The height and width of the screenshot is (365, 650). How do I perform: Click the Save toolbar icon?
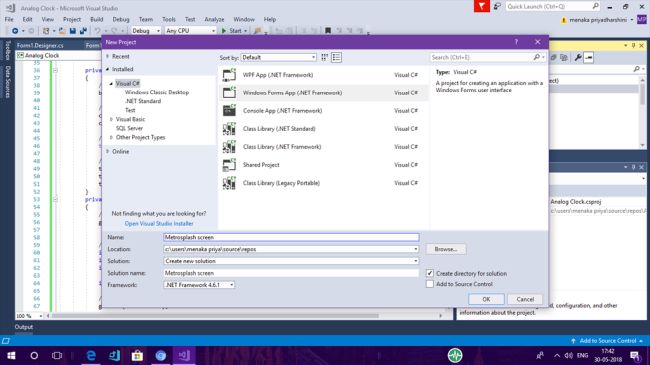73,31
